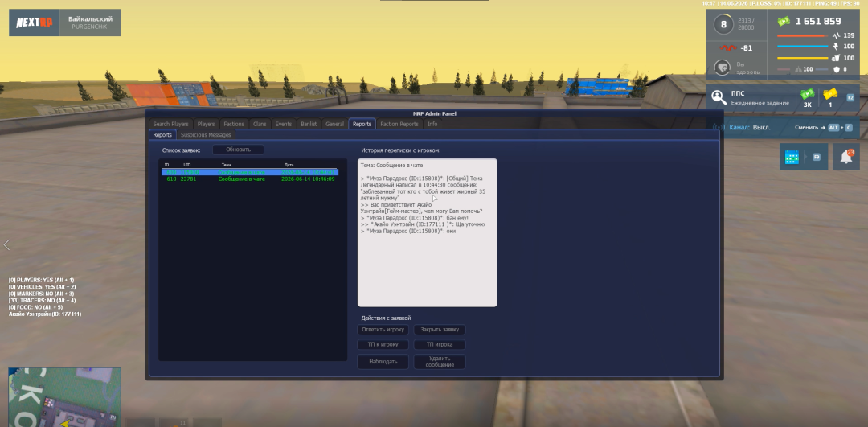Click the shield armor icon
The height and width of the screenshot is (427, 868).
tap(837, 69)
